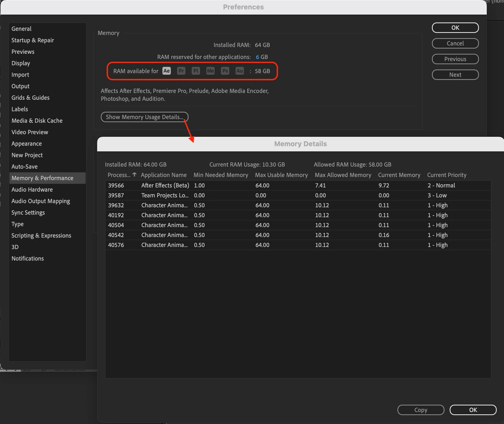
Task: Open Media & Disk Cache preferences
Action: pyautogui.click(x=37, y=121)
